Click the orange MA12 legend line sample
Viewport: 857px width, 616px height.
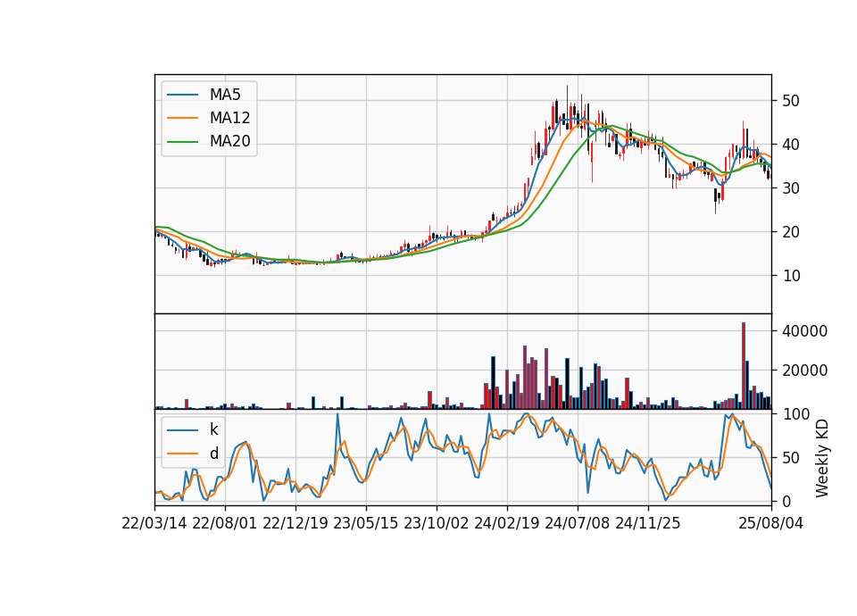[182, 118]
